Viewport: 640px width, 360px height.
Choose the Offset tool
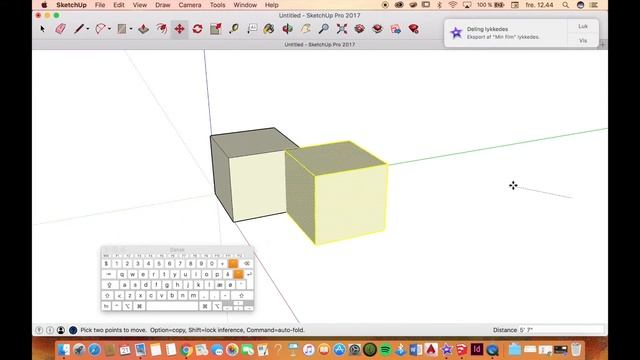pyautogui.click(x=162, y=29)
